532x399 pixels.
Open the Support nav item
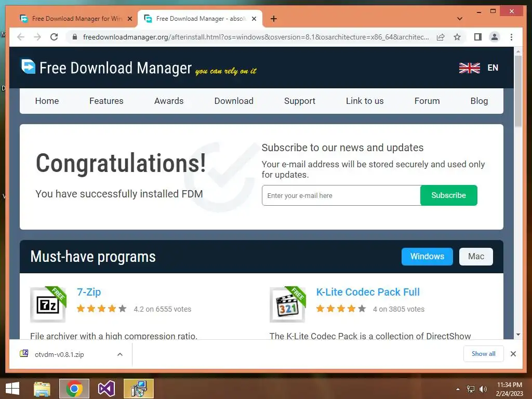point(300,101)
